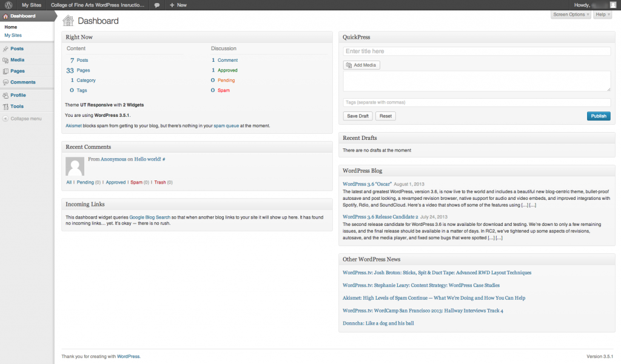Open the Posts section in the sidebar

click(x=17, y=48)
